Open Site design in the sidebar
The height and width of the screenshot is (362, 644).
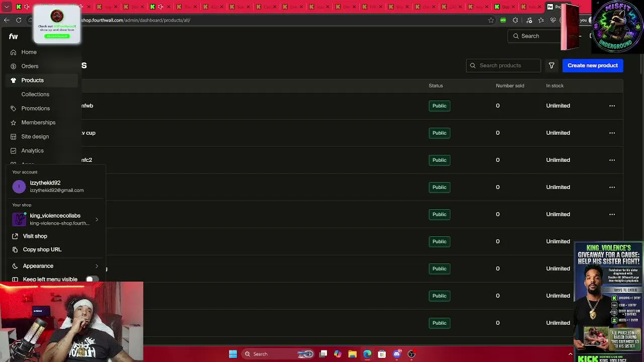[x=35, y=137]
